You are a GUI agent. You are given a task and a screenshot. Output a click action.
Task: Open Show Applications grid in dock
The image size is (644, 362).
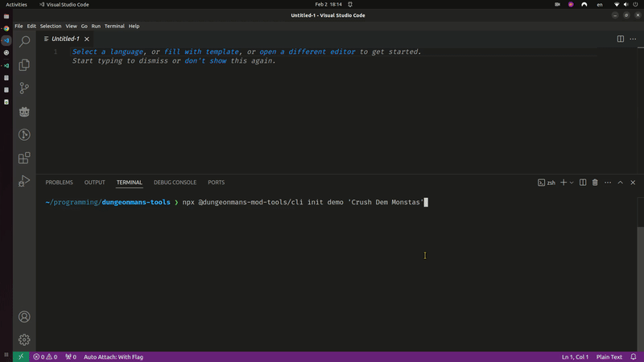point(6,355)
